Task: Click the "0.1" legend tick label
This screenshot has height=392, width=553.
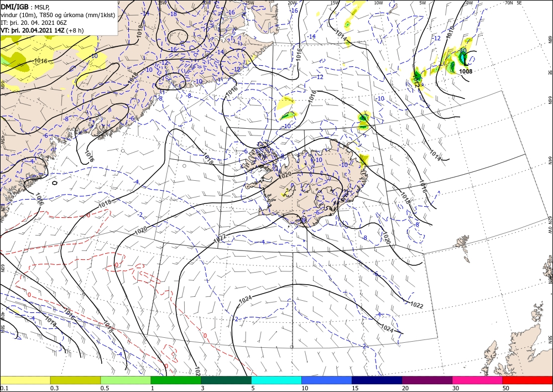Action: [3, 388]
